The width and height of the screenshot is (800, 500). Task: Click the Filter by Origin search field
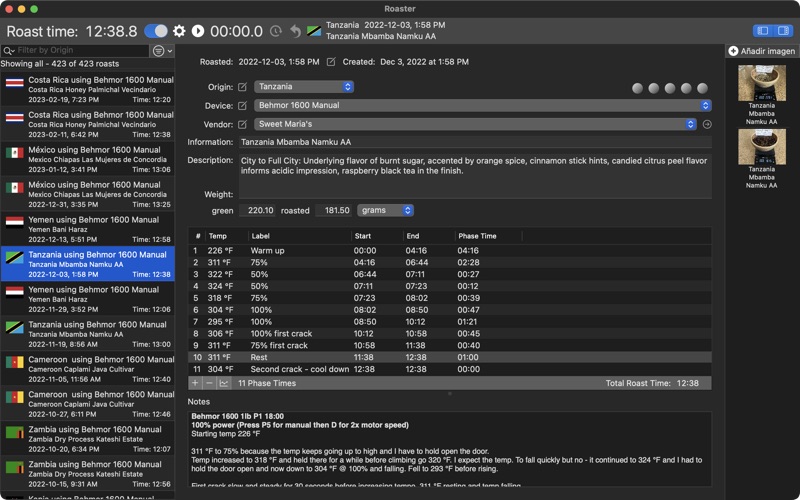75,50
